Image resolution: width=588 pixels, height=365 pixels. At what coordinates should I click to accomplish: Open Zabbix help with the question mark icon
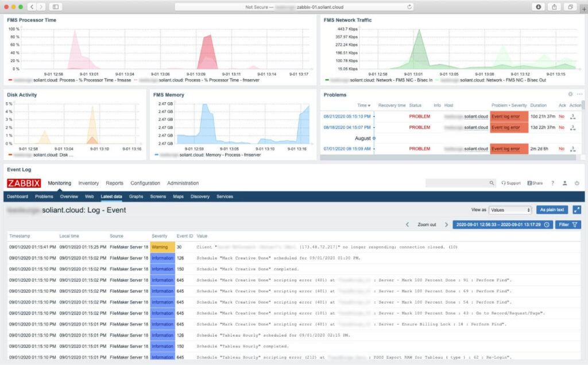point(552,183)
